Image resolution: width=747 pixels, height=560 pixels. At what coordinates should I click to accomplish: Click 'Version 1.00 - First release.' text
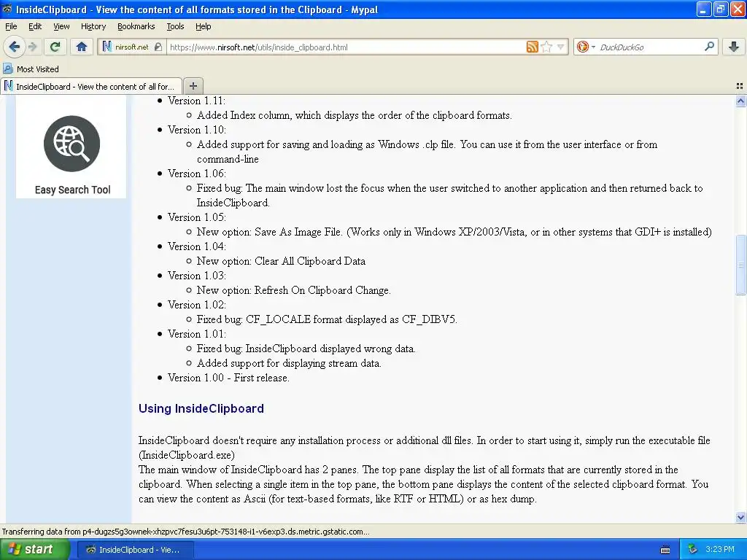(x=228, y=378)
